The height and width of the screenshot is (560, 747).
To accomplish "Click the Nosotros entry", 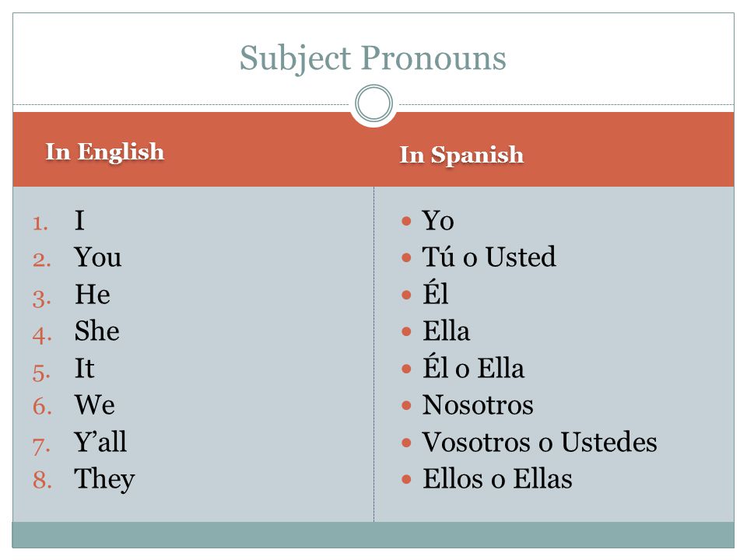I will (x=478, y=404).
